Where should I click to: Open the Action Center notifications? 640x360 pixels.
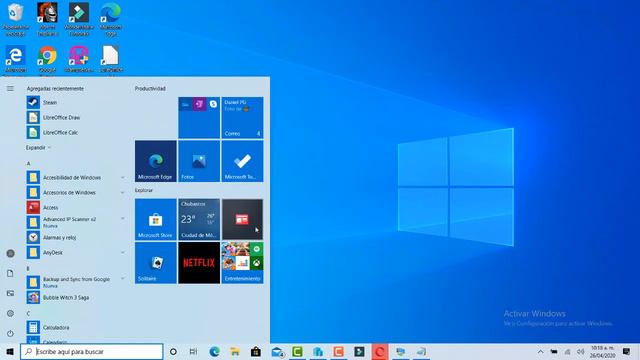627,352
